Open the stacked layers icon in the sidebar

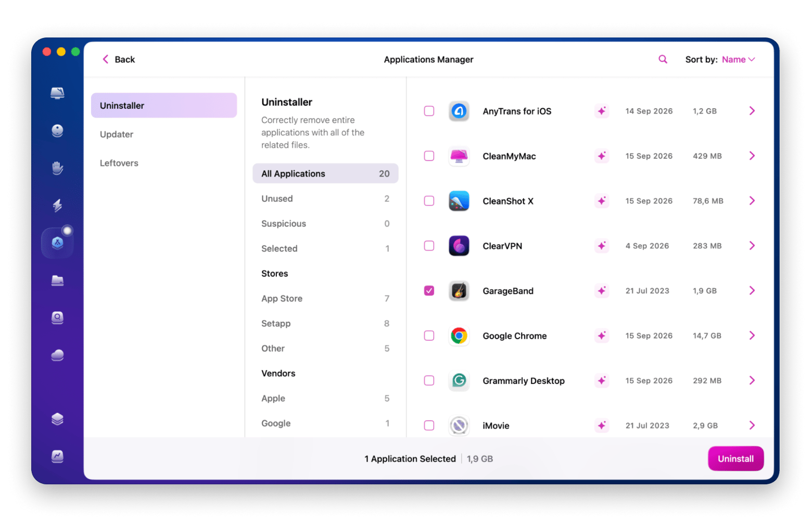57,419
